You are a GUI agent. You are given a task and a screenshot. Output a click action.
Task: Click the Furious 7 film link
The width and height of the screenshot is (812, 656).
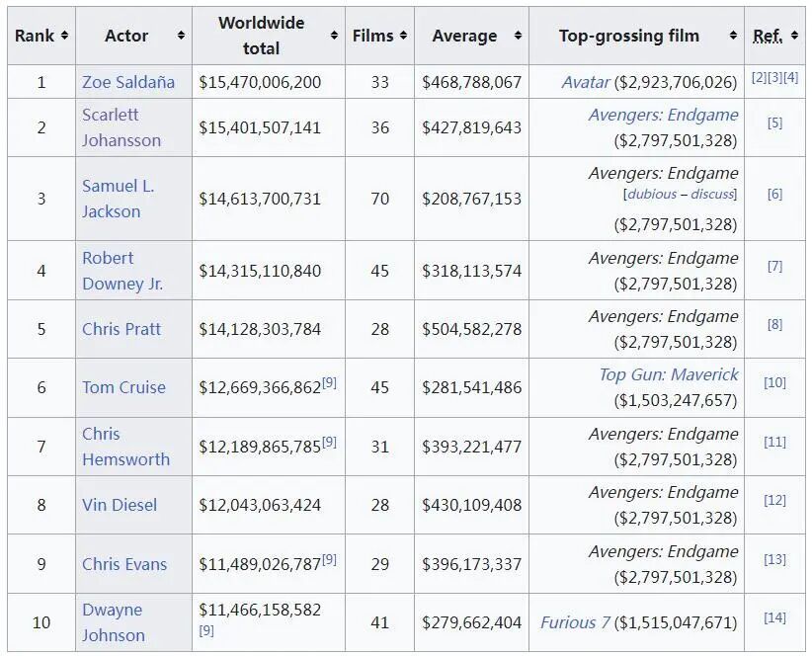click(575, 622)
